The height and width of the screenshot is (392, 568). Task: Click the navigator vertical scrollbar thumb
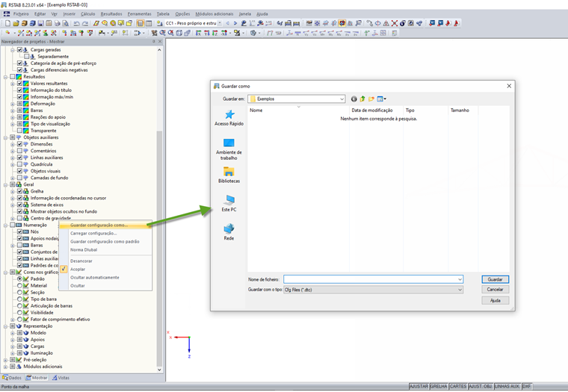(159, 248)
